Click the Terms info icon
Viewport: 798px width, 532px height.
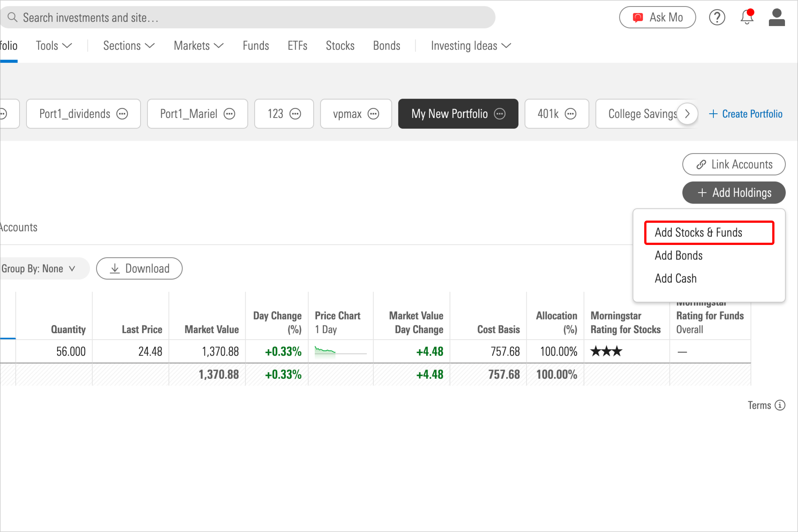click(780, 405)
